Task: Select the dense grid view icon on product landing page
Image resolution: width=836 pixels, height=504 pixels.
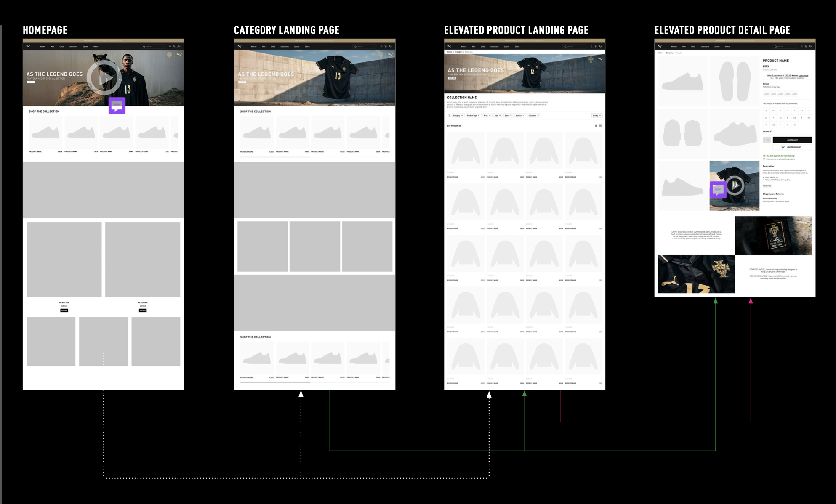Action: pyautogui.click(x=600, y=126)
